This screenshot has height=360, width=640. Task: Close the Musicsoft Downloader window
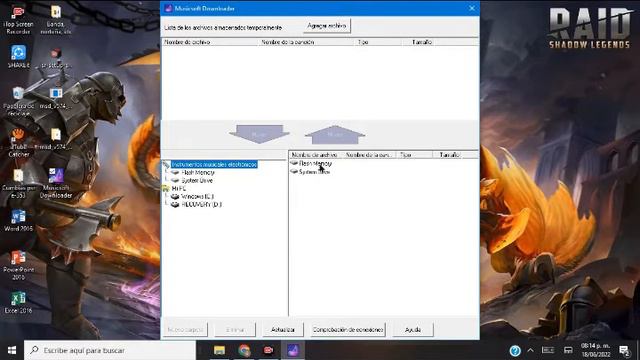[472, 8]
